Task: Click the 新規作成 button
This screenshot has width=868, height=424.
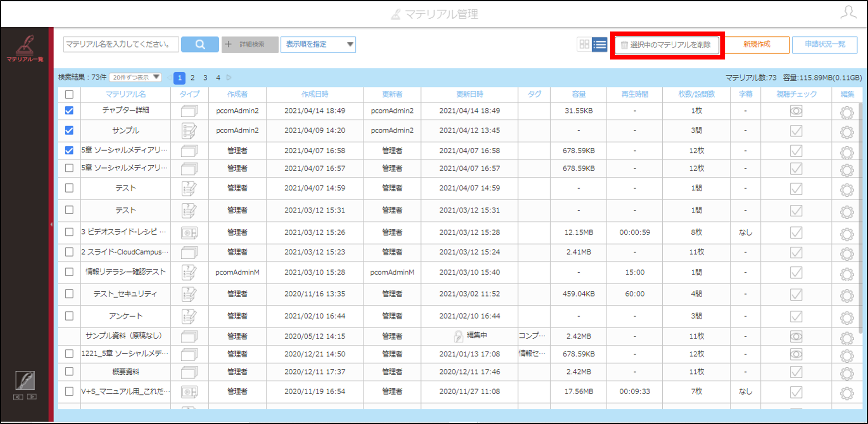Action: [x=757, y=44]
